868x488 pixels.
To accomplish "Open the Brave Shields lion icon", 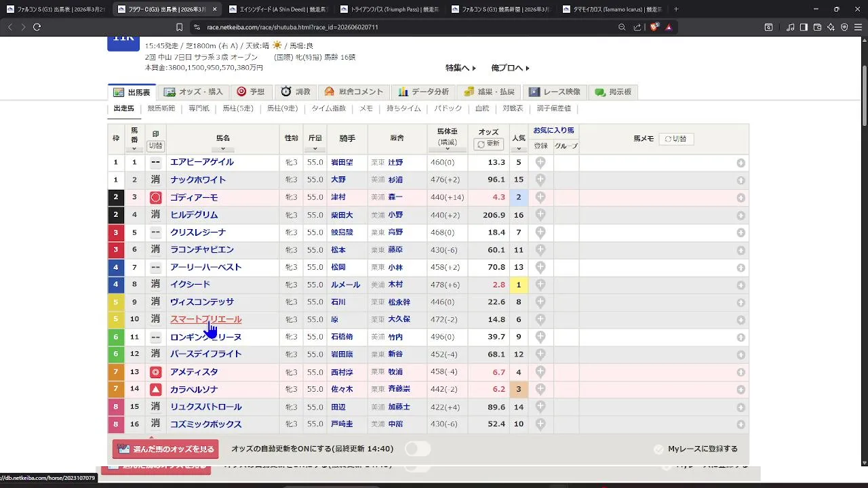I will pyautogui.click(x=654, y=27).
